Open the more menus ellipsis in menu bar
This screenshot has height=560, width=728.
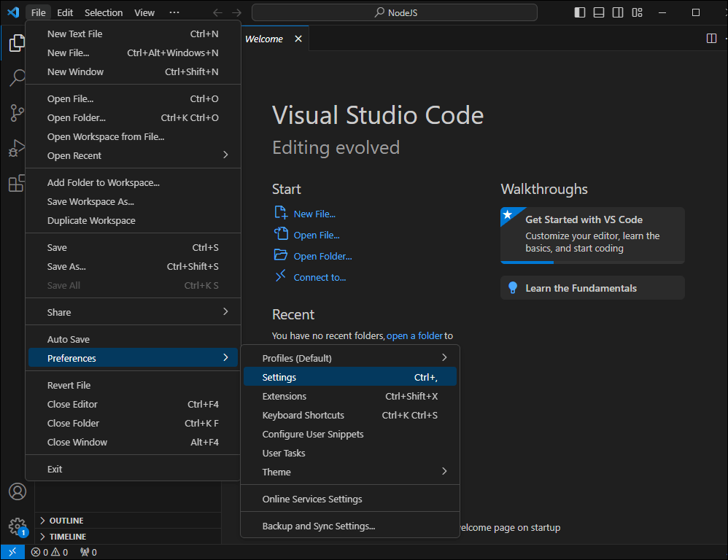tap(174, 12)
